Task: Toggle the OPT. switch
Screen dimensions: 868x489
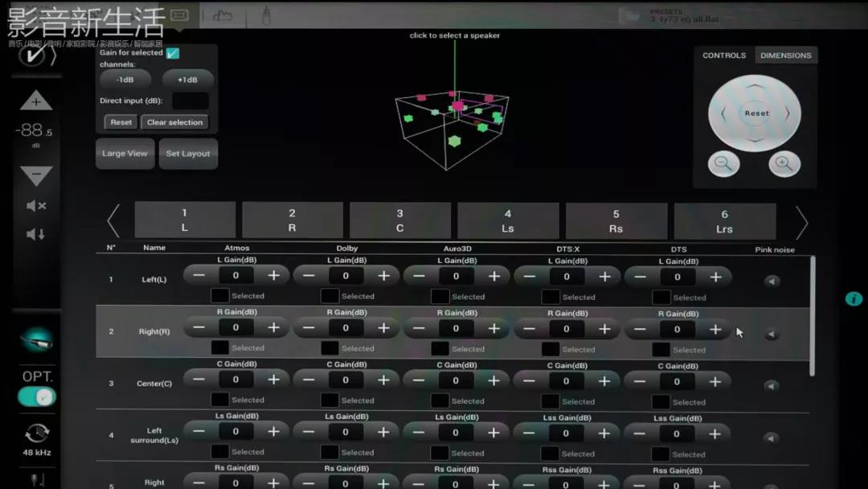Action: (36, 397)
